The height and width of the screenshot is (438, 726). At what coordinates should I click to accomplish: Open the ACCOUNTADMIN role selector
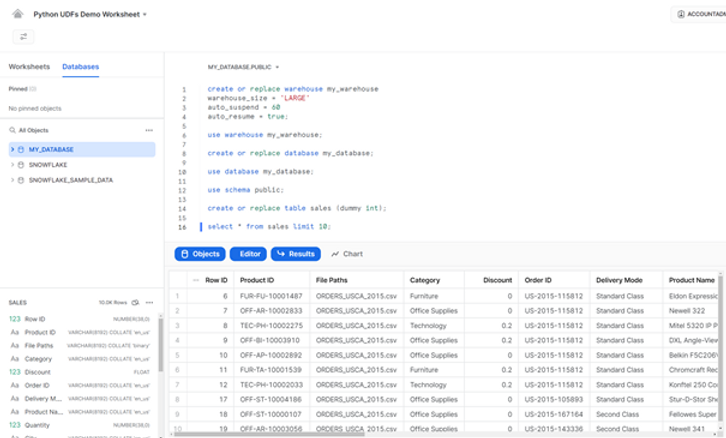click(699, 14)
